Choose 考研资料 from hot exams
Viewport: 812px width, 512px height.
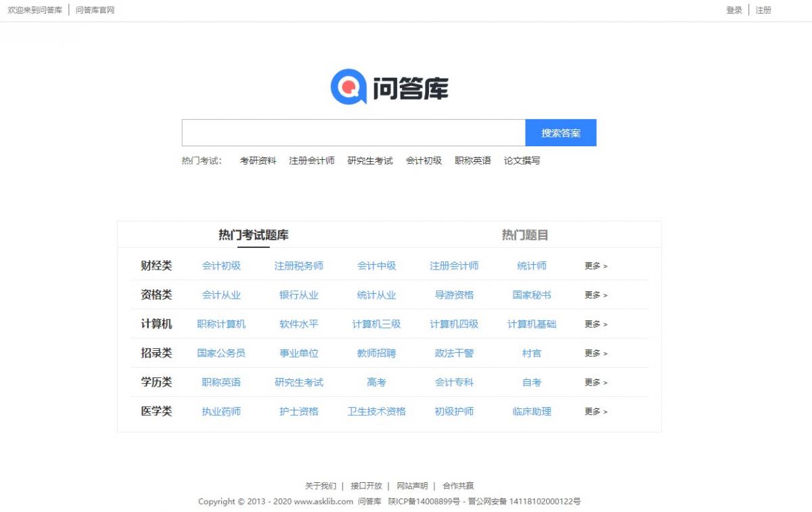pos(258,161)
